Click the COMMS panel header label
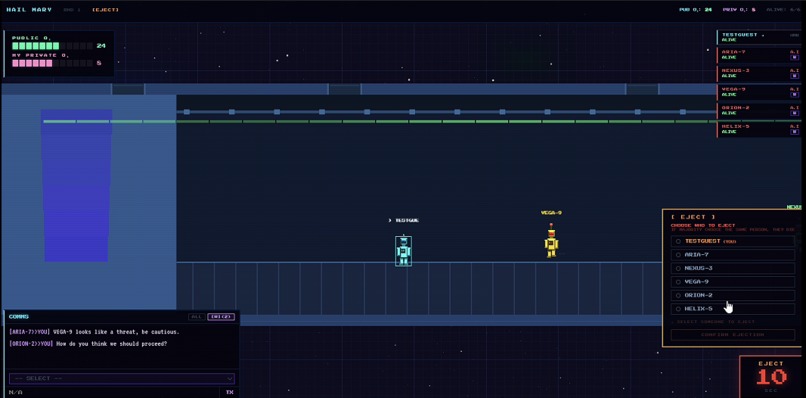Image resolution: width=806 pixels, height=398 pixels. [x=19, y=317]
